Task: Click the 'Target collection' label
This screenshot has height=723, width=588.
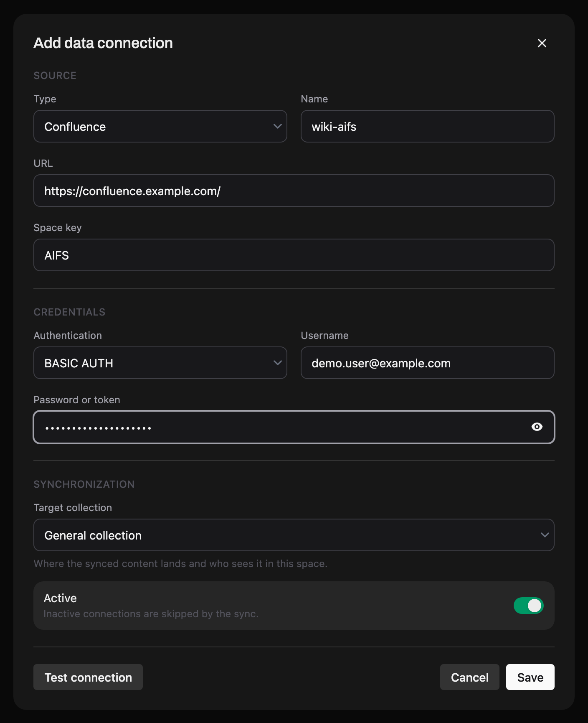Action: tap(73, 508)
